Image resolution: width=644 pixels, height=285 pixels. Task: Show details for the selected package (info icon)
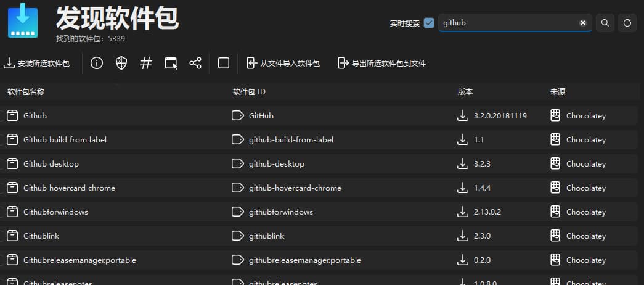tap(97, 63)
